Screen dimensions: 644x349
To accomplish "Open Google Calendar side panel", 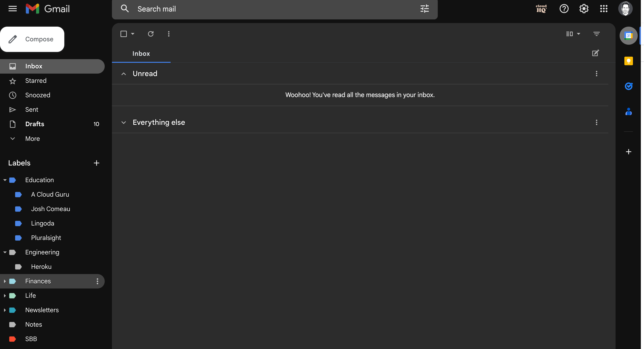I will 628,35.
